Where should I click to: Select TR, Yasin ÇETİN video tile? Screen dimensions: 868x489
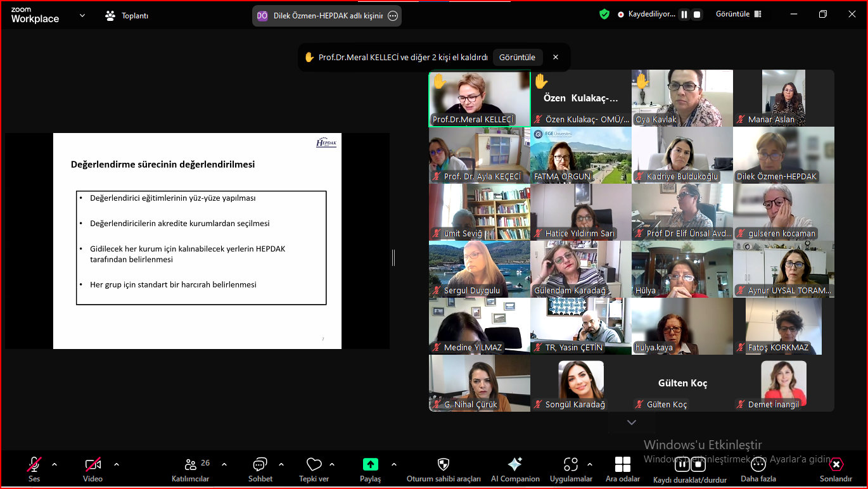pyautogui.click(x=581, y=326)
